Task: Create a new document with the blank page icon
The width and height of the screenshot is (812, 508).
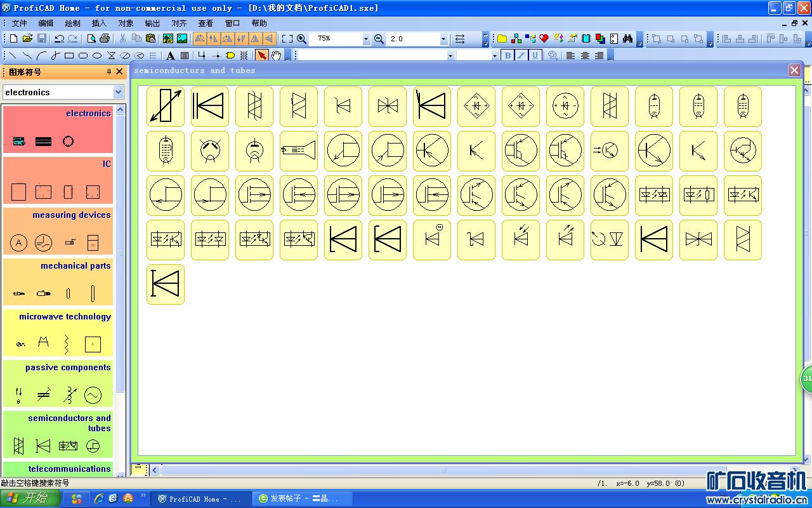Action: (14, 39)
